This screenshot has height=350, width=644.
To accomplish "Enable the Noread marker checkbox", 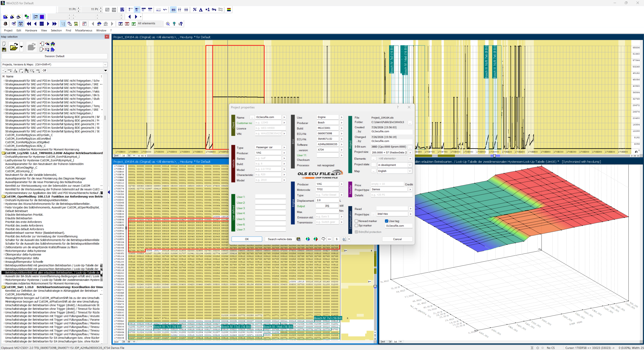I will (356, 221).
